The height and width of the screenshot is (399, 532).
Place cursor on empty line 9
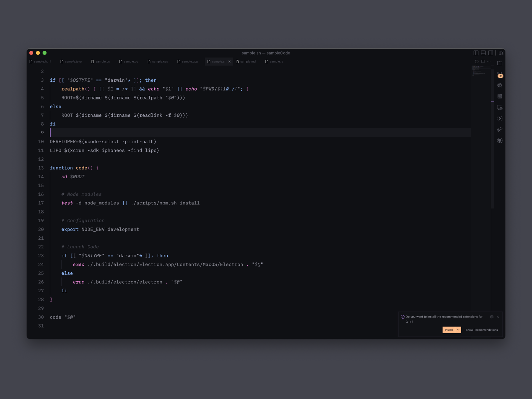(260, 133)
